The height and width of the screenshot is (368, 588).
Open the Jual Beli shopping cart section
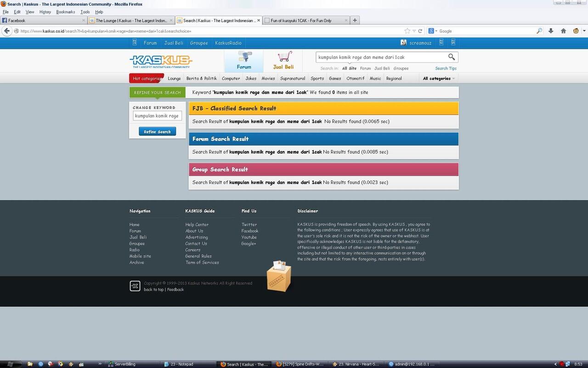[x=283, y=60]
